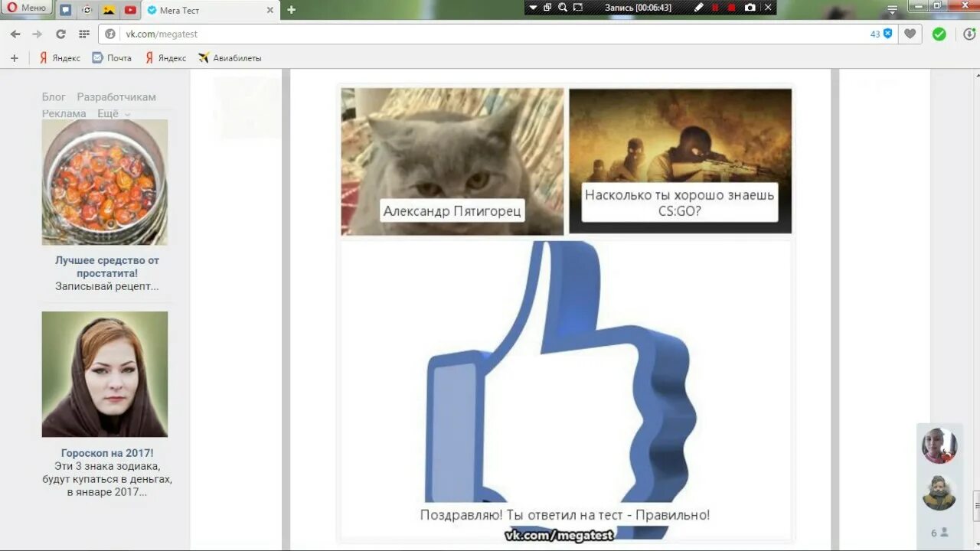The width and height of the screenshot is (980, 551).
Task: Click Александр Пятигорец label
Action: coord(452,210)
